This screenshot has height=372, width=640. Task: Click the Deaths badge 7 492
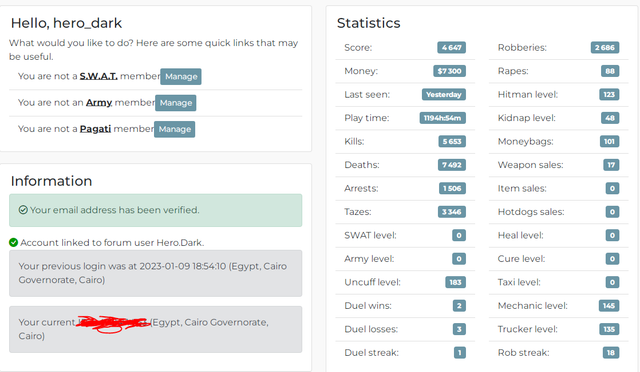(x=451, y=165)
